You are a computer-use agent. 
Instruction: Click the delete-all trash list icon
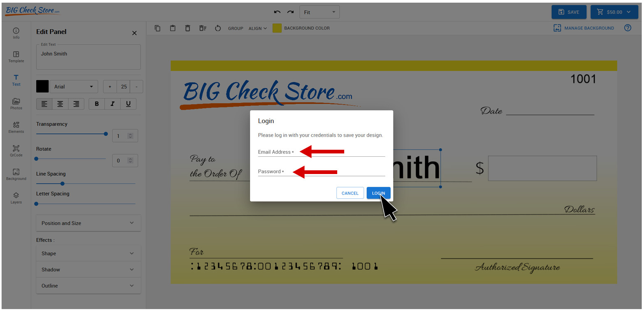(x=203, y=28)
